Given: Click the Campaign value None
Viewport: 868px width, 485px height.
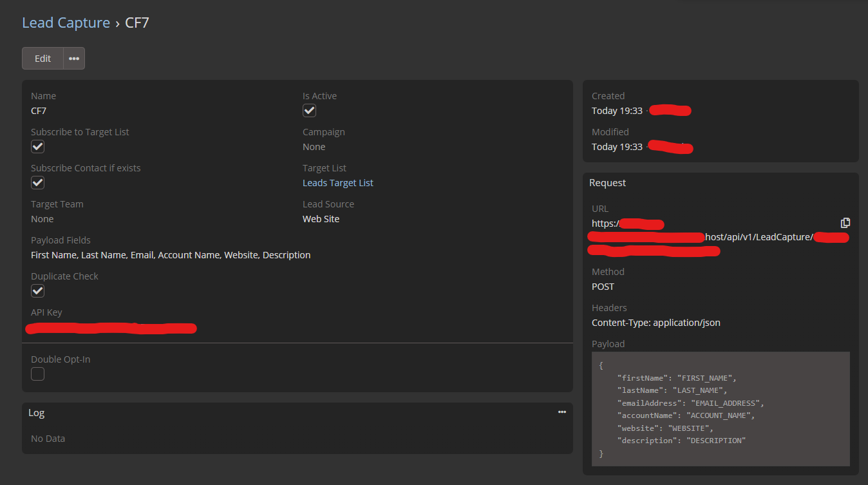Looking at the screenshot, I should [314, 147].
